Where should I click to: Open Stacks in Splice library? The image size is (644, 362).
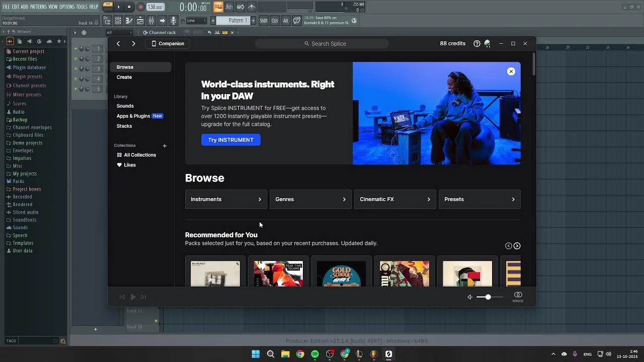tap(124, 126)
